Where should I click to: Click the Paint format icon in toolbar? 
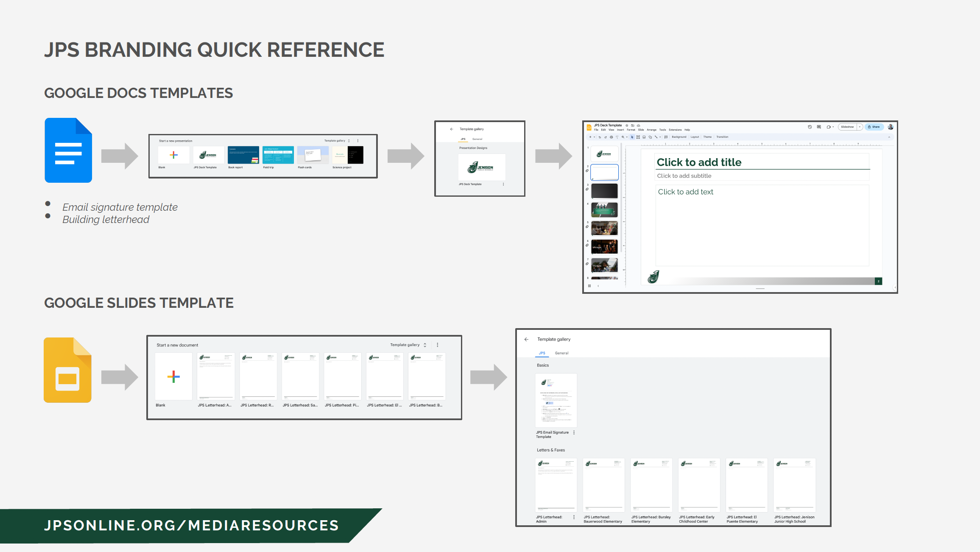point(617,137)
